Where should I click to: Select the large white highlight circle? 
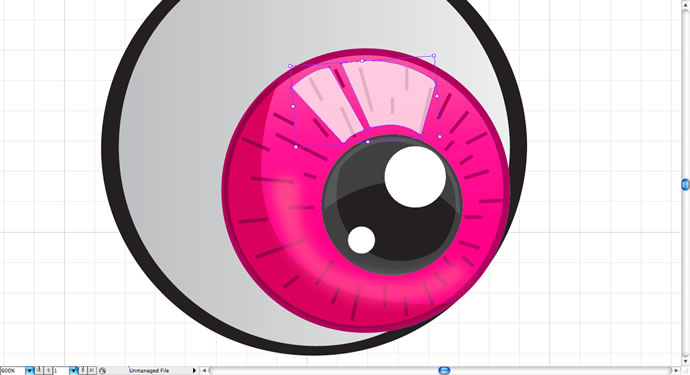click(x=415, y=176)
